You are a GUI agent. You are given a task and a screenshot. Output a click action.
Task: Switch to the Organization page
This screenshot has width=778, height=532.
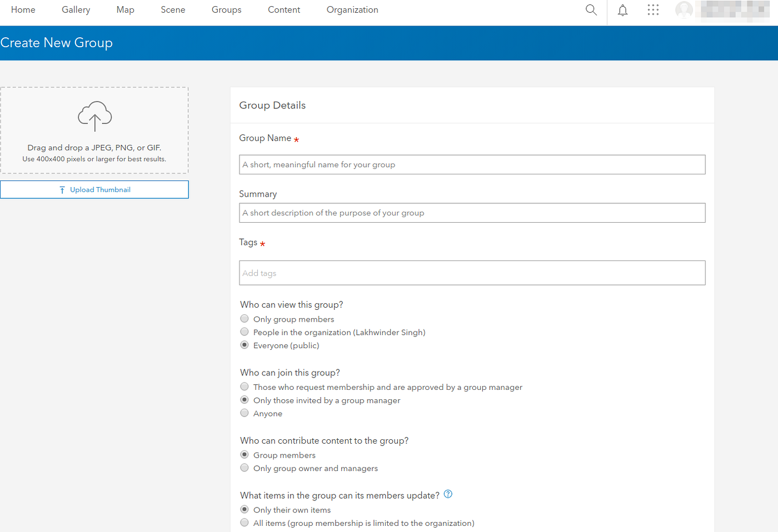pyautogui.click(x=352, y=9)
